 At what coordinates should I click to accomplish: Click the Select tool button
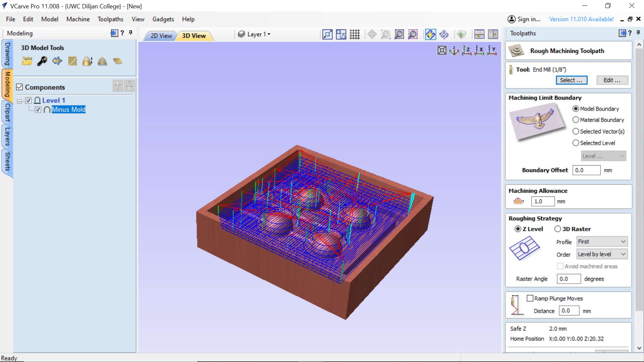click(x=571, y=80)
